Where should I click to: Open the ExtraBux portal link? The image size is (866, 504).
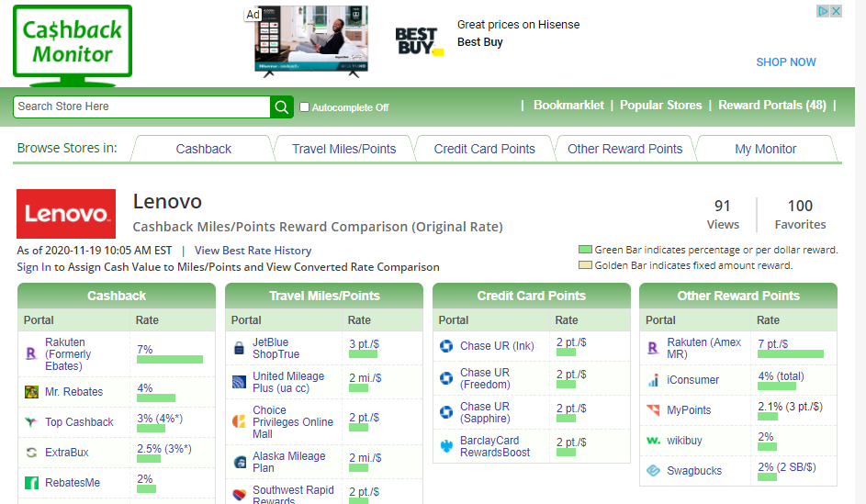point(67,453)
